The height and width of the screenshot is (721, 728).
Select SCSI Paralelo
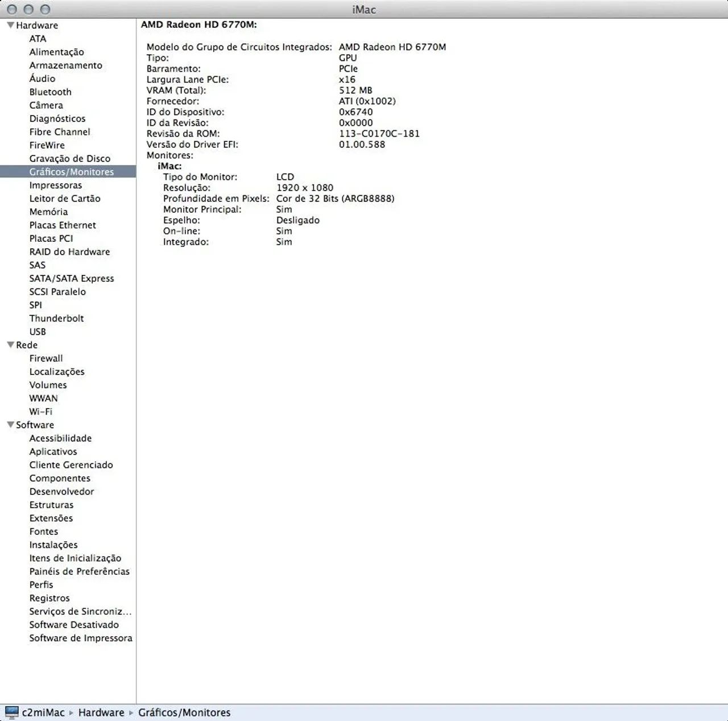pyautogui.click(x=57, y=291)
